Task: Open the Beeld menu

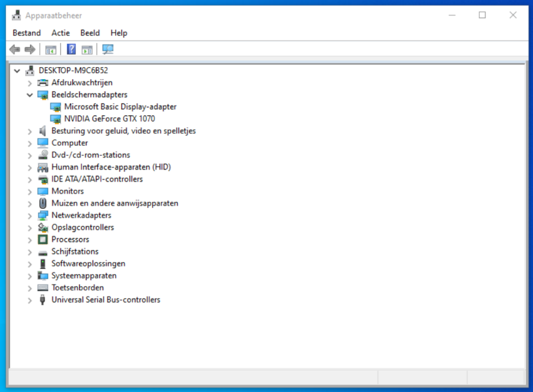Action: [90, 33]
